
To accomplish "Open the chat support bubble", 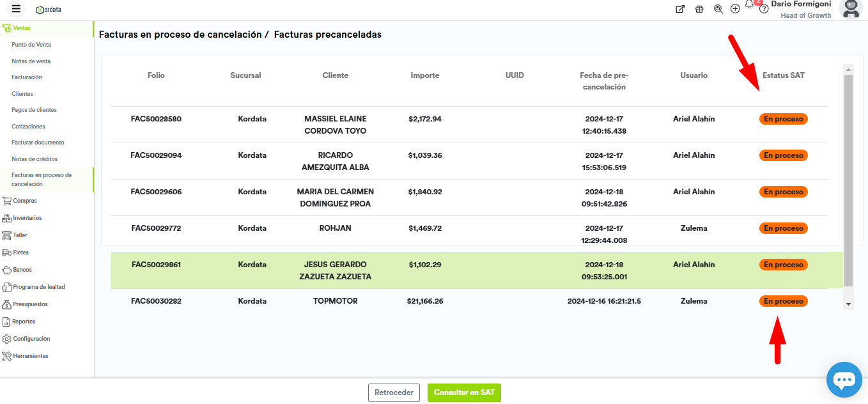I will (x=844, y=380).
